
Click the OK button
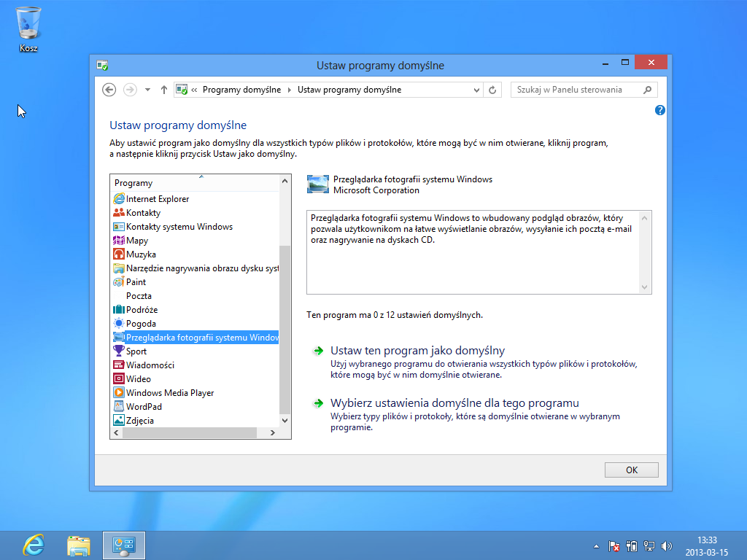tap(631, 470)
